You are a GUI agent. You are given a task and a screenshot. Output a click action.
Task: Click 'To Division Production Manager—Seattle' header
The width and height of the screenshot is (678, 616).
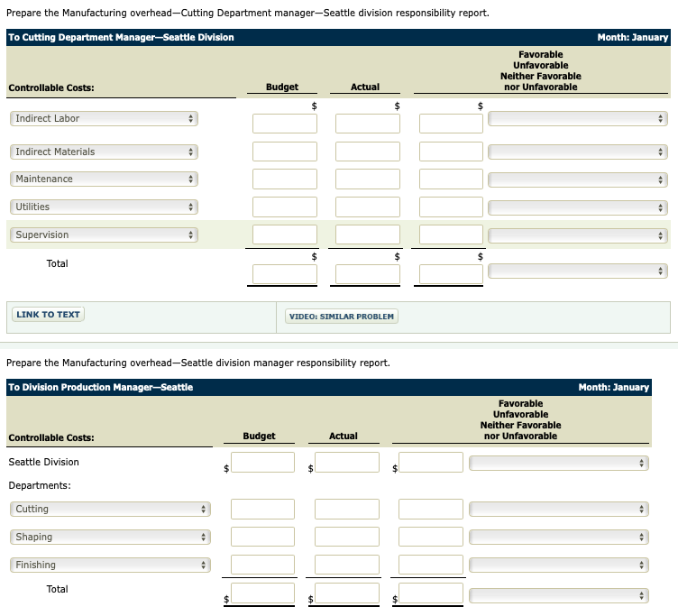click(x=101, y=388)
